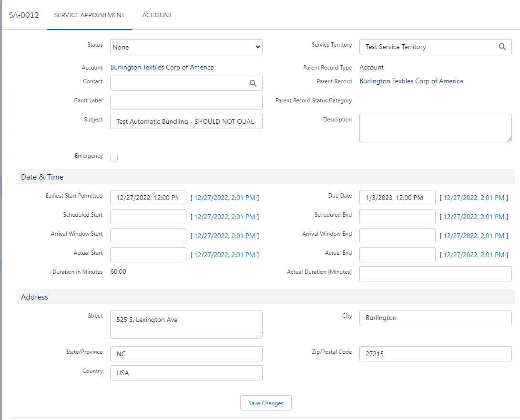Click into the Gantt Label field
520x420 pixels.
coord(186,102)
